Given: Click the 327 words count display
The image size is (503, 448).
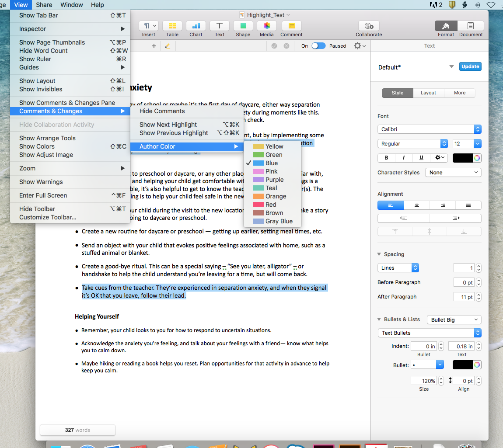Looking at the screenshot, I should [77, 430].
